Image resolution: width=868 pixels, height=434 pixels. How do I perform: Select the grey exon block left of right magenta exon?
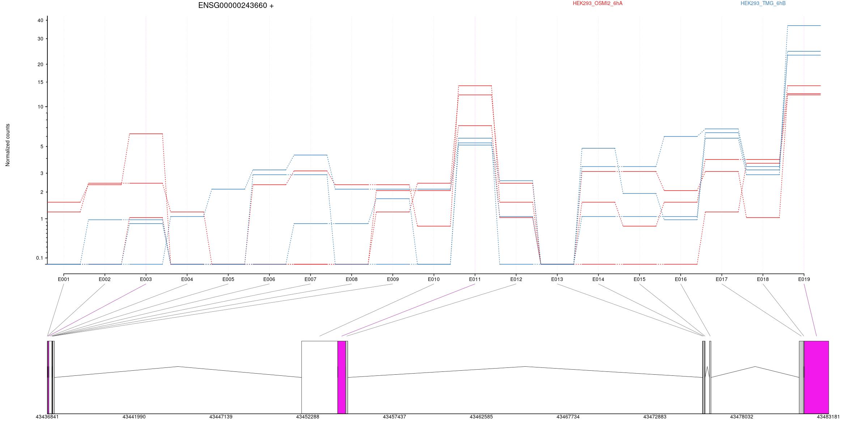point(801,377)
